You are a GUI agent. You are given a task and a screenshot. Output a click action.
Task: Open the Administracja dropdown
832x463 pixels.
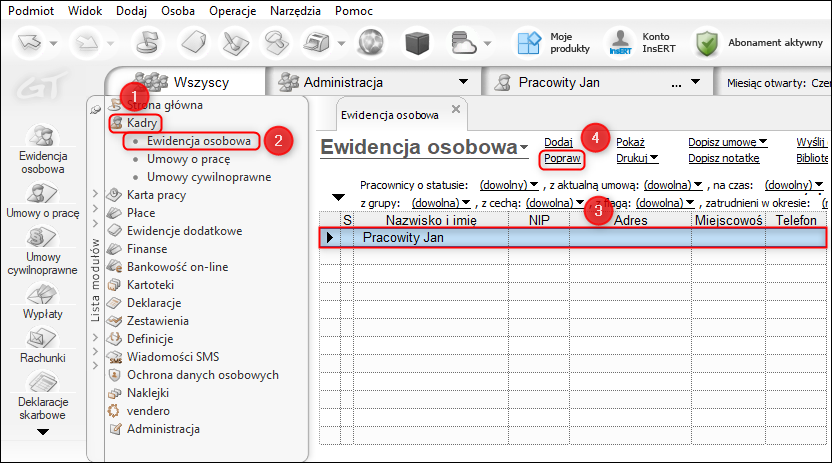click(x=463, y=82)
